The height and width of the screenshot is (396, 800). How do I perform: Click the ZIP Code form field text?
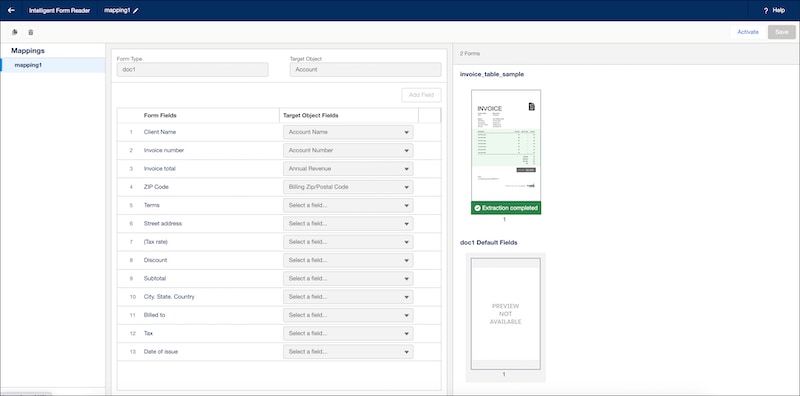click(x=156, y=187)
